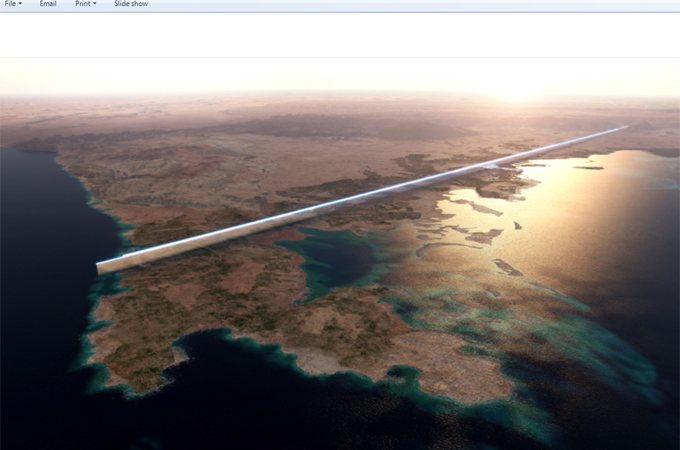Click the Email toolbar button
The image size is (680, 450).
pyautogui.click(x=48, y=4)
